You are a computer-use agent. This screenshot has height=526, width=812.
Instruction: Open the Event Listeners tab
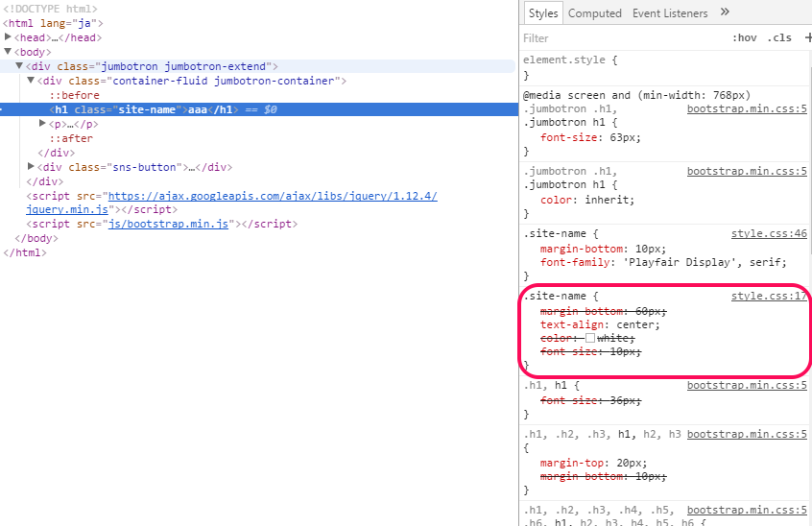coord(670,13)
